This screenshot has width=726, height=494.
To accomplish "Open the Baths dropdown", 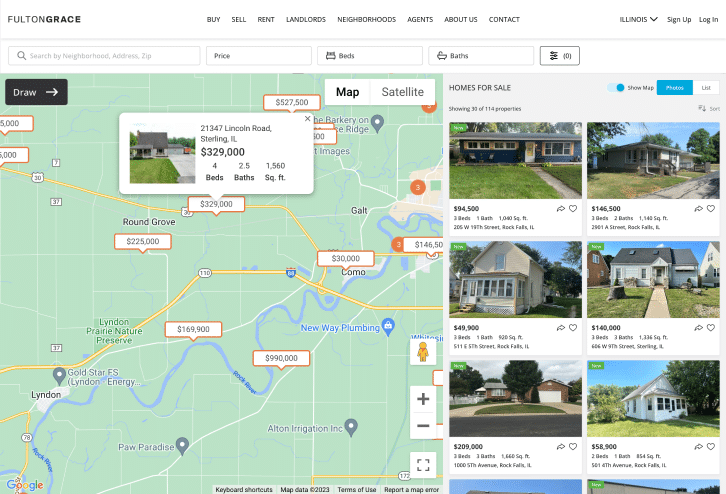I will tap(481, 56).
